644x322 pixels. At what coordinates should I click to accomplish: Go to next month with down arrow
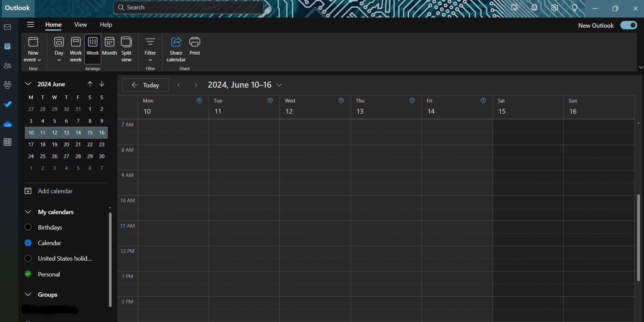coord(102,84)
